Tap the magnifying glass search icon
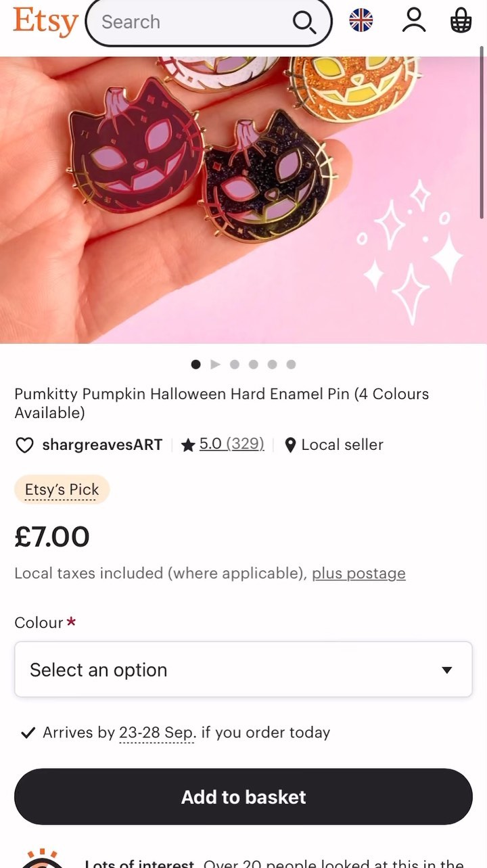The height and width of the screenshot is (868, 487). (x=304, y=22)
